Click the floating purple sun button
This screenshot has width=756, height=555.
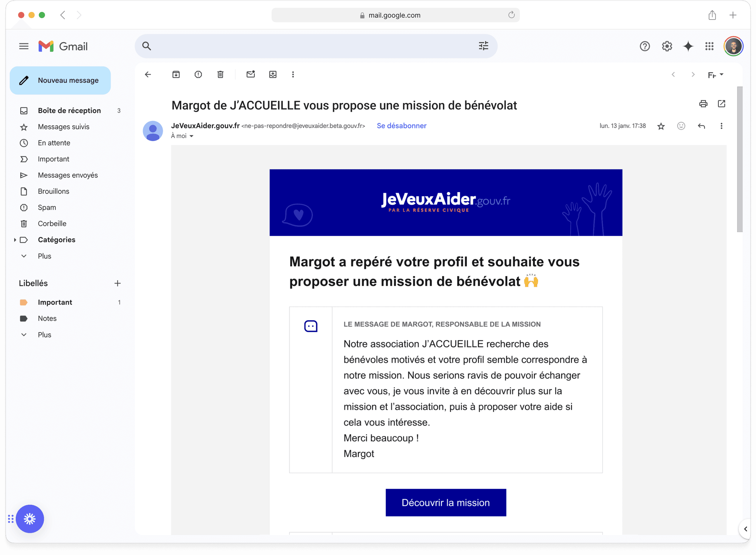pyautogui.click(x=30, y=519)
